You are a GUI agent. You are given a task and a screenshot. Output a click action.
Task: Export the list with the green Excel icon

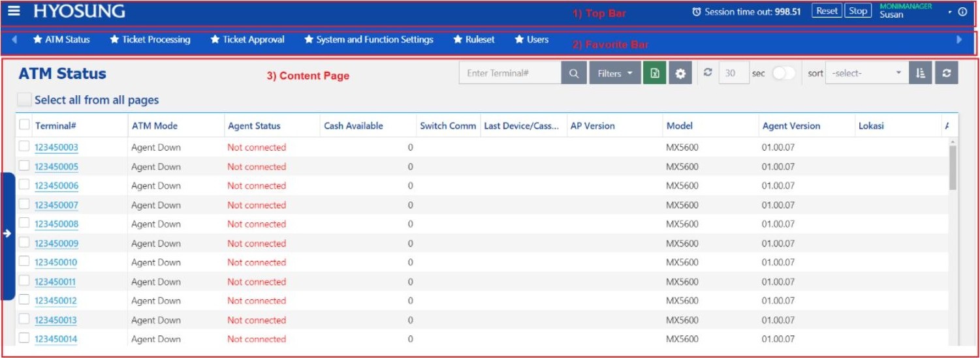[x=654, y=74]
